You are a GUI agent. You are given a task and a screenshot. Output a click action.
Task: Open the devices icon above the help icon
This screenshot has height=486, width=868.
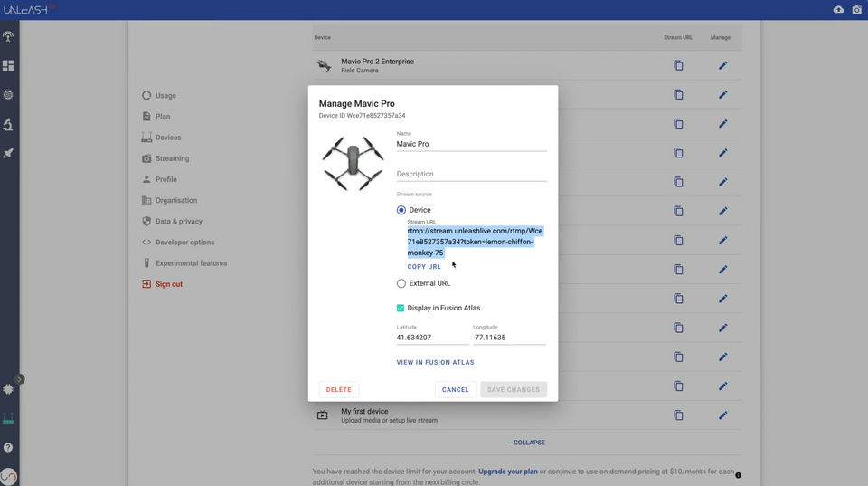8,418
